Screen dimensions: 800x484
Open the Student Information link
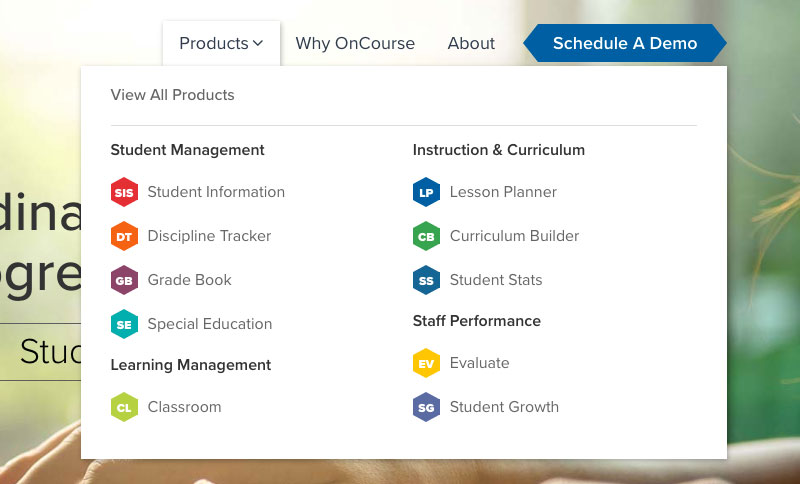[x=216, y=192]
